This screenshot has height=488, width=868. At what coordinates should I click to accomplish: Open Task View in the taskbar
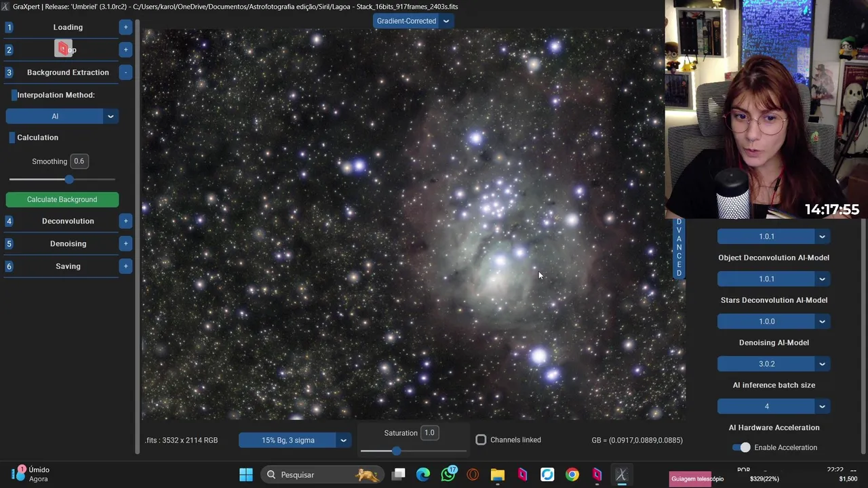point(399,474)
